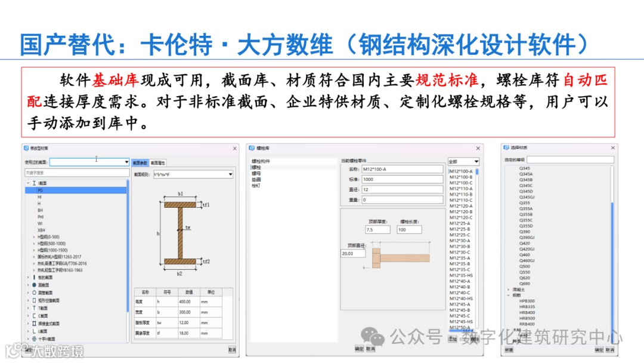Click the 螺栓长度 field showing 100
The width and height of the screenshot is (644, 363).
click(409, 230)
